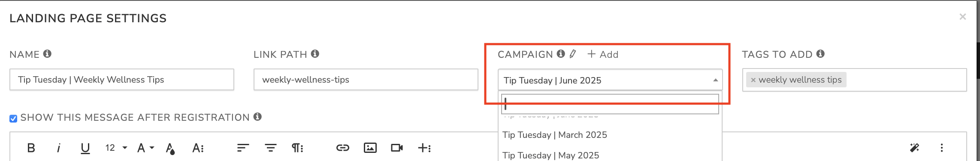980x161 pixels.
Task: Remove the weekly wellness tips tag
Action: tap(753, 80)
